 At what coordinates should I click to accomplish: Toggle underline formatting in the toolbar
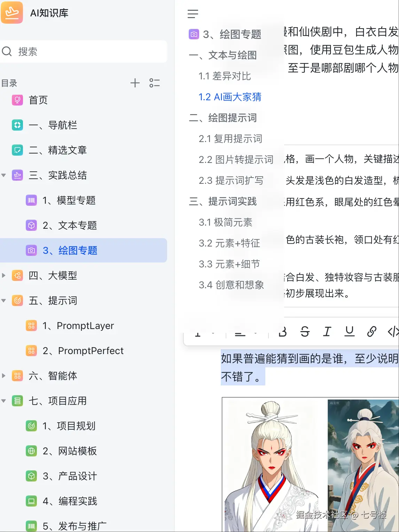(349, 331)
